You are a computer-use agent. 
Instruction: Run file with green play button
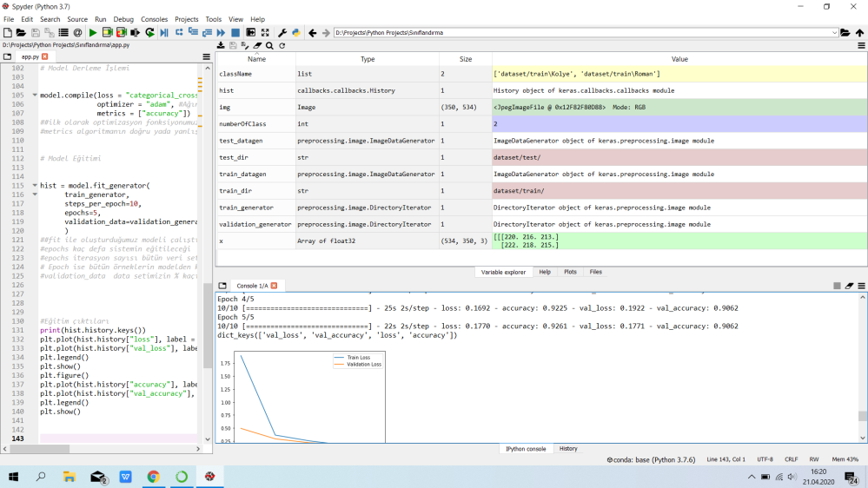pyautogui.click(x=93, y=33)
